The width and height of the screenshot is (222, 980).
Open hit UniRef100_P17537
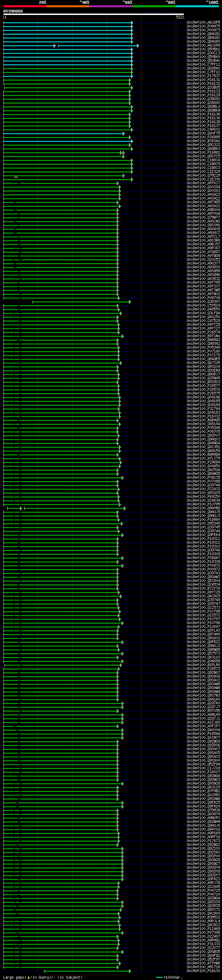(203, 76)
